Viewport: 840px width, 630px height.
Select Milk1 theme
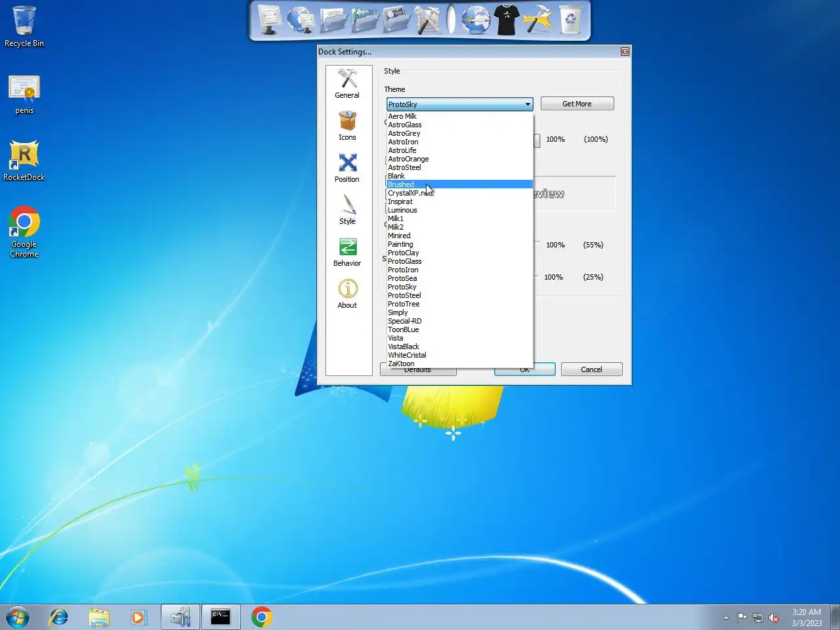point(459,219)
